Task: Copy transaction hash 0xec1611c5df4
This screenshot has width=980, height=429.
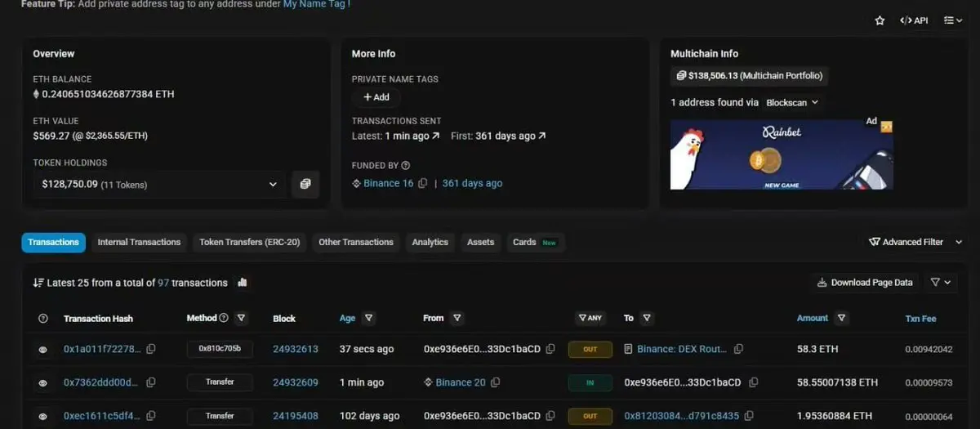Action: coord(151,416)
